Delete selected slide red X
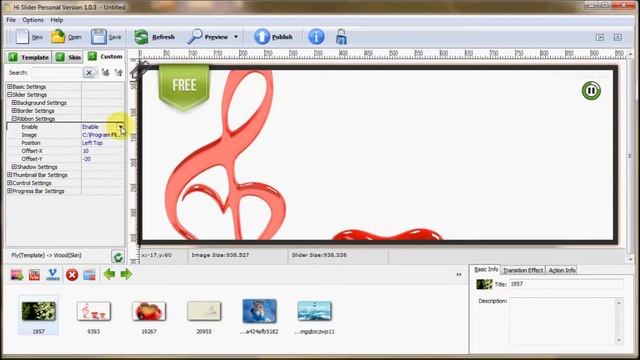Viewport: 640px width, 360px height. tap(72, 275)
